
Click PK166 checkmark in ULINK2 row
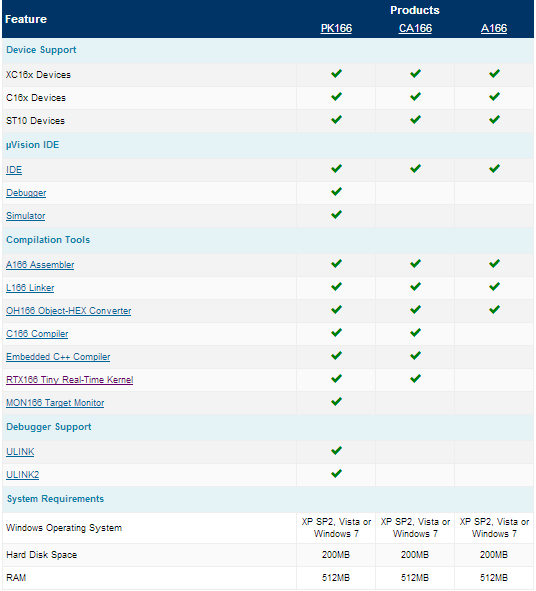337,473
